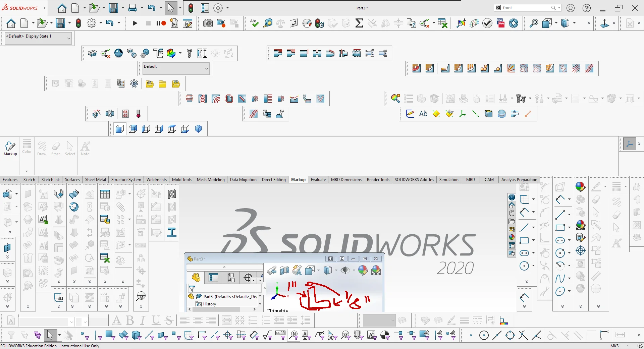Open the Display State dropdown
Viewport: 644px width, 349px height.
pyautogui.click(x=38, y=38)
